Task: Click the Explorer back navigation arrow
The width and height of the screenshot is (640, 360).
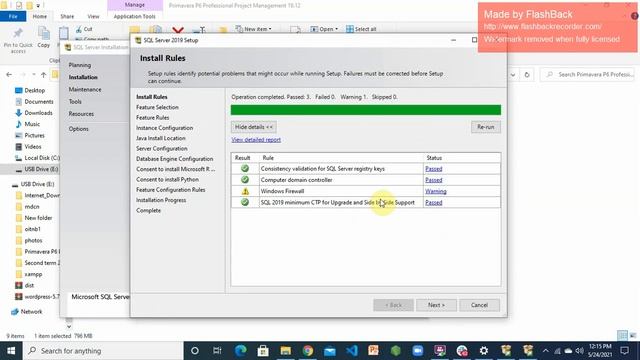Action: coord(9,75)
